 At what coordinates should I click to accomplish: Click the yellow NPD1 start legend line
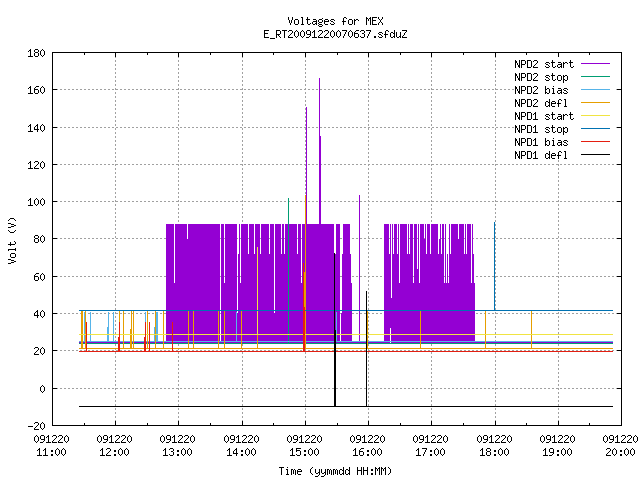click(x=596, y=116)
